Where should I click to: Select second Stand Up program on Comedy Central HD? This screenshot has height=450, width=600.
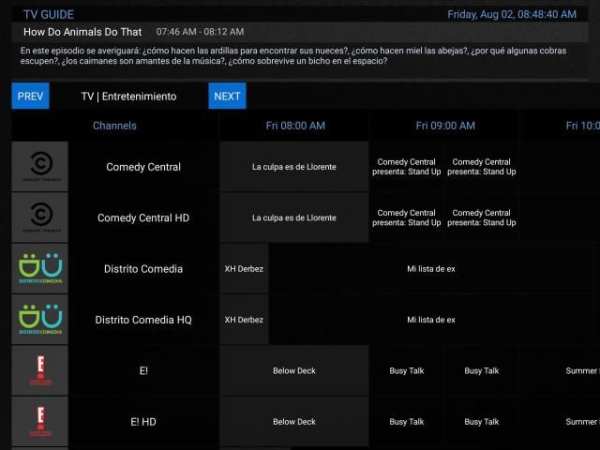click(x=481, y=218)
